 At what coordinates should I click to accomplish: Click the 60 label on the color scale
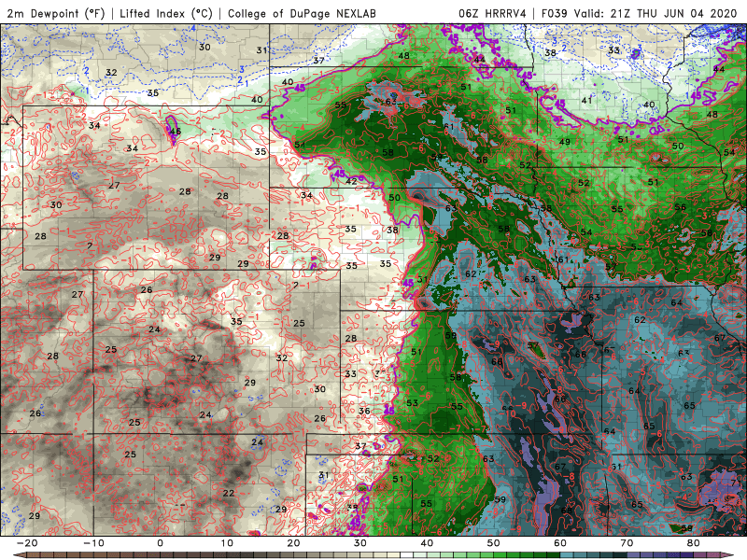click(560, 543)
